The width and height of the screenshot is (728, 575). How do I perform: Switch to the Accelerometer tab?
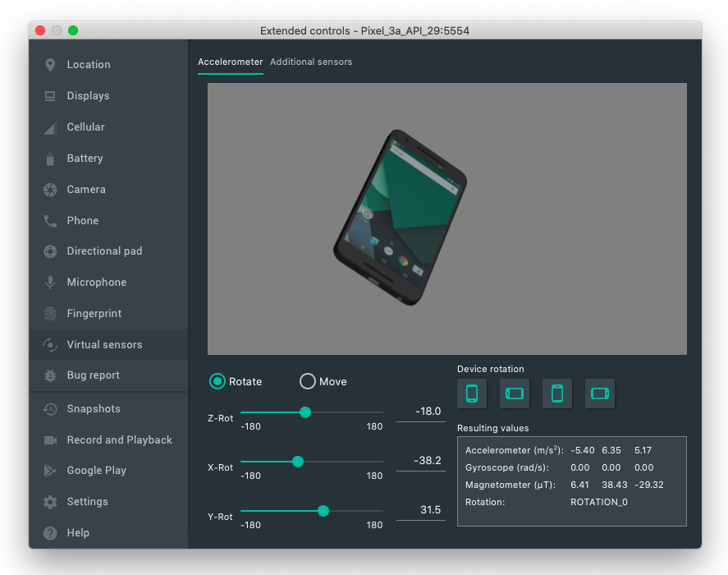231,62
